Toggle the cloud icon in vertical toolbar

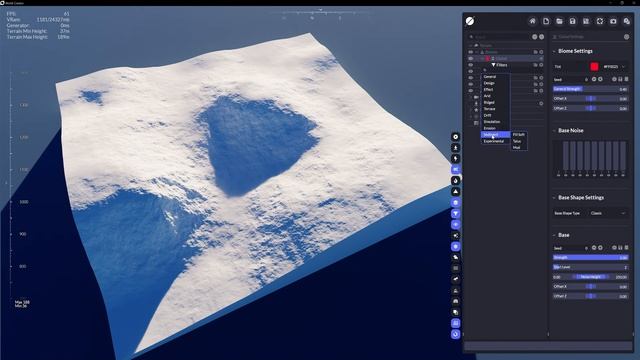[456, 258]
